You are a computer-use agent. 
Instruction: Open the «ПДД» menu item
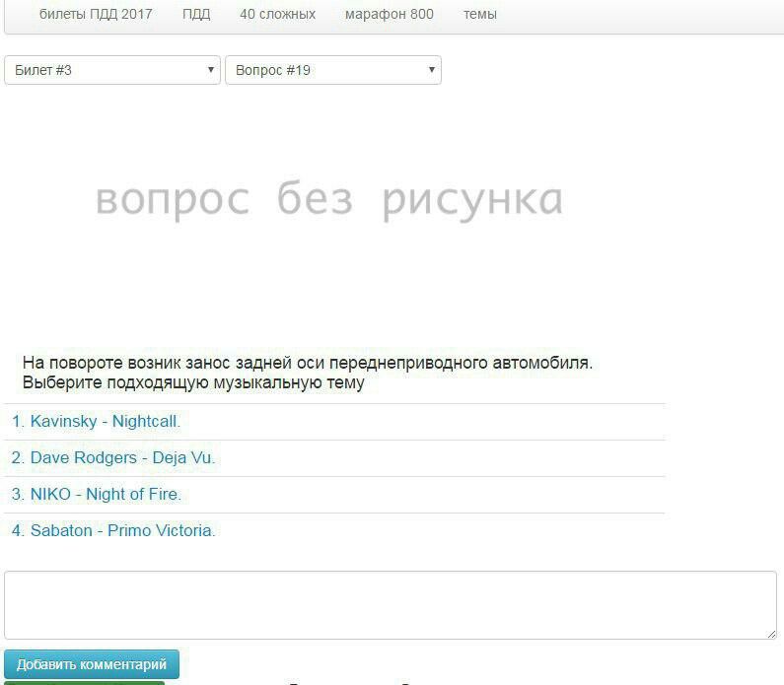pos(196,14)
